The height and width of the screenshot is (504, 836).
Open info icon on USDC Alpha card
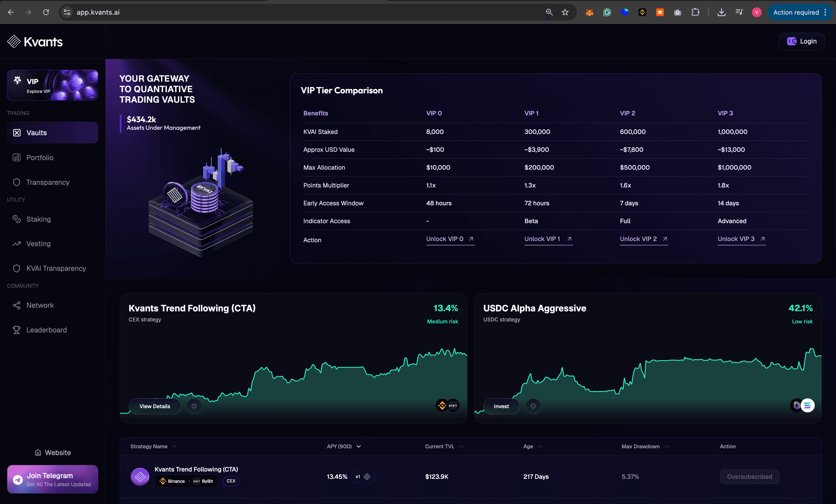(x=533, y=406)
